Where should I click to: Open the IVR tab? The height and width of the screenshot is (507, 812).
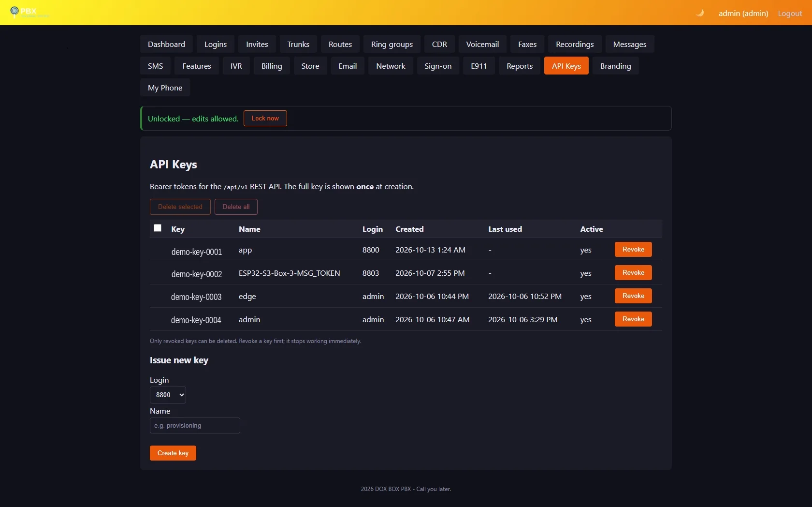pos(236,66)
